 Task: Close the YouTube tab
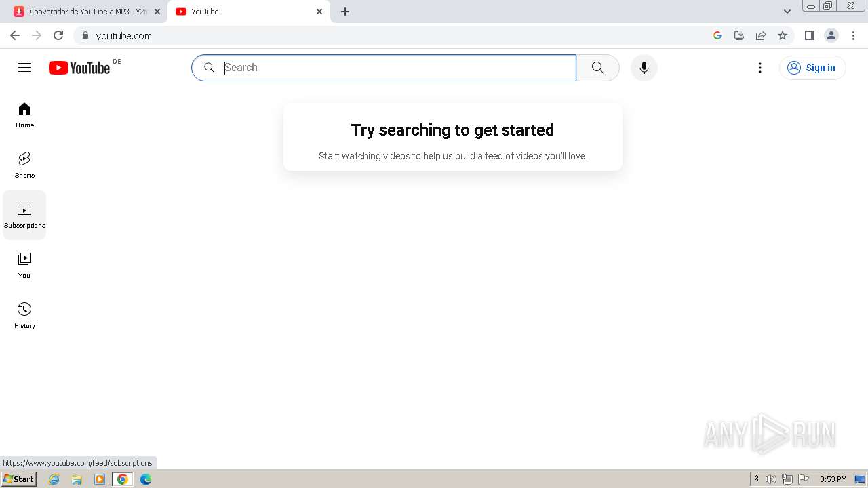319,12
